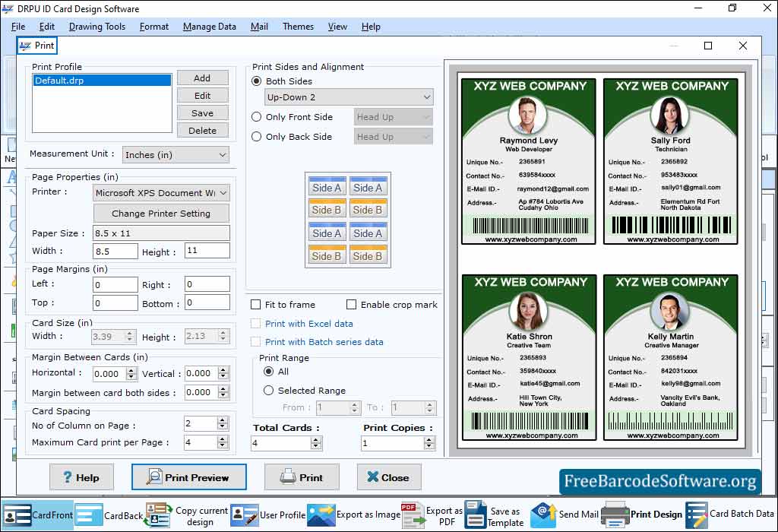This screenshot has height=532, width=778.
Task: Close the Print dialog with Close button
Action: click(x=389, y=477)
